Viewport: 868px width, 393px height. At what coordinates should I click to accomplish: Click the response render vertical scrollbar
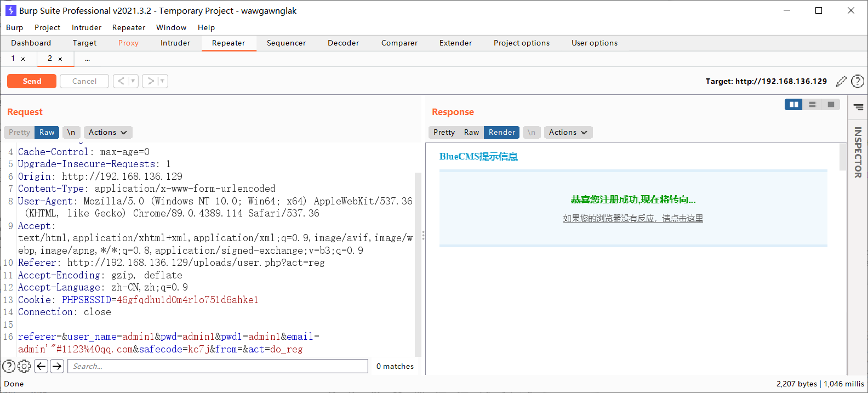(x=843, y=157)
